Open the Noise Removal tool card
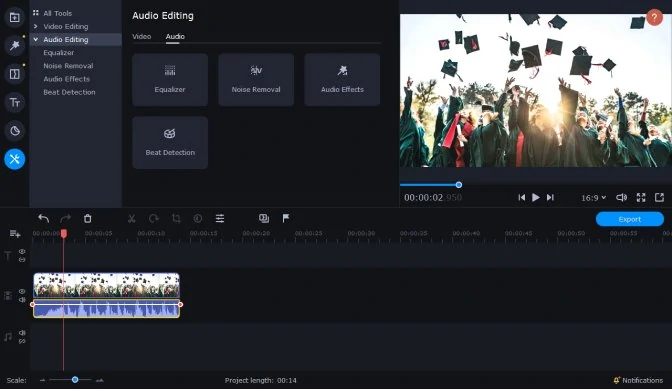The width and height of the screenshot is (672, 389). [256, 80]
